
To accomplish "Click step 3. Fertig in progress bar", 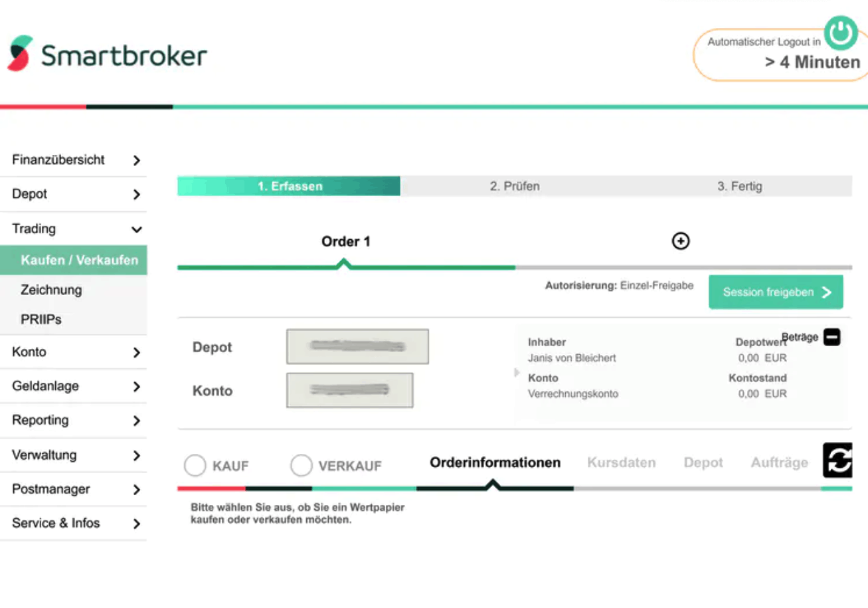I will click(740, 186).
